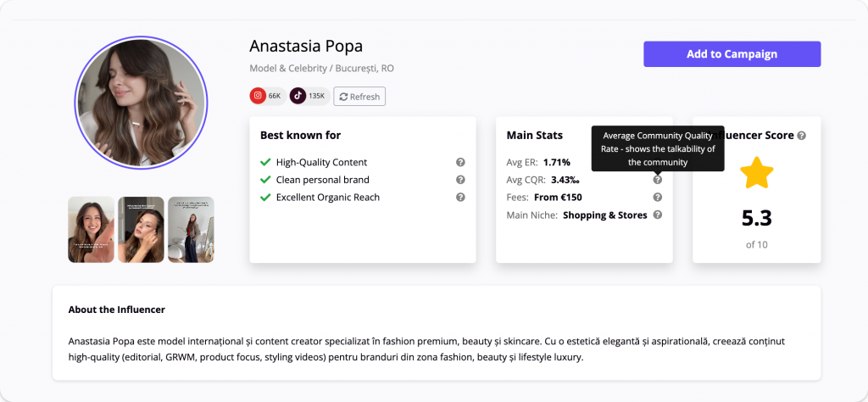Click help icon beside Excellent Organic Reach

tap(460, 198)
